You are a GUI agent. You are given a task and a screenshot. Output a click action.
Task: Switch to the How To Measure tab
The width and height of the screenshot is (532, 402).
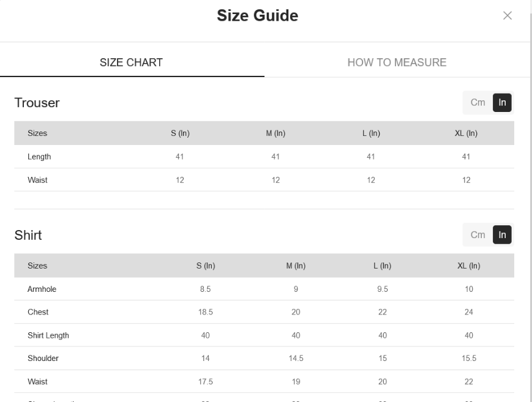[x=397, y=62]
